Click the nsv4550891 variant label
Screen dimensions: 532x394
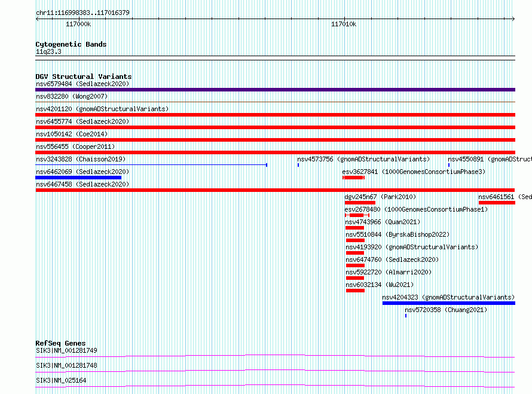point(490,159)
